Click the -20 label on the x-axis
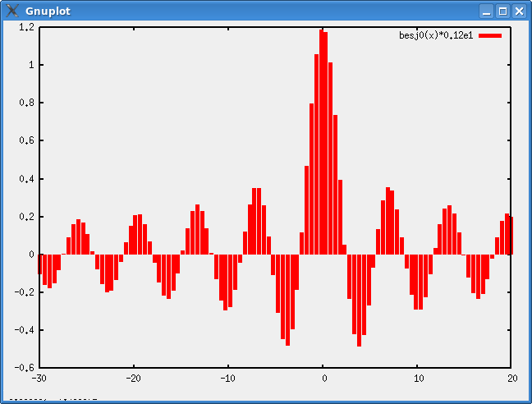Image resolution: width=532 pixels, height=404 pixels. (x=133, y=379)
